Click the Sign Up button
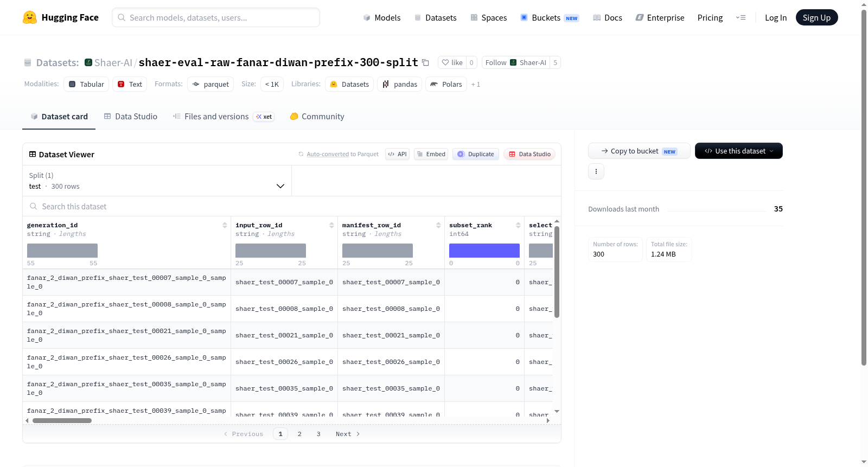Image resolution: width=868 pixels, height=467 pixels. (816, 17)
